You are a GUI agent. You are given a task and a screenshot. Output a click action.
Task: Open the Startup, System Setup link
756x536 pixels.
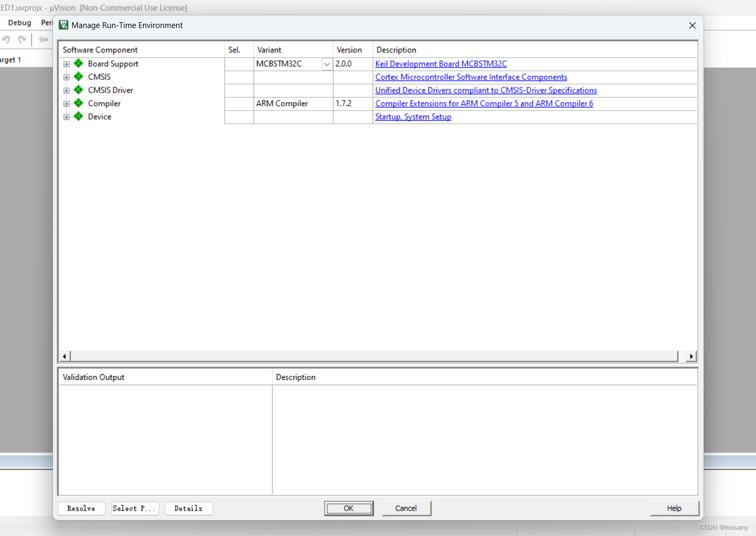413,116
